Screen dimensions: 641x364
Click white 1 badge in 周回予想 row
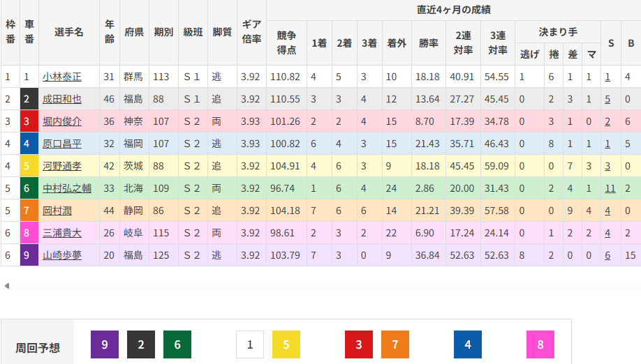(250, 344)
